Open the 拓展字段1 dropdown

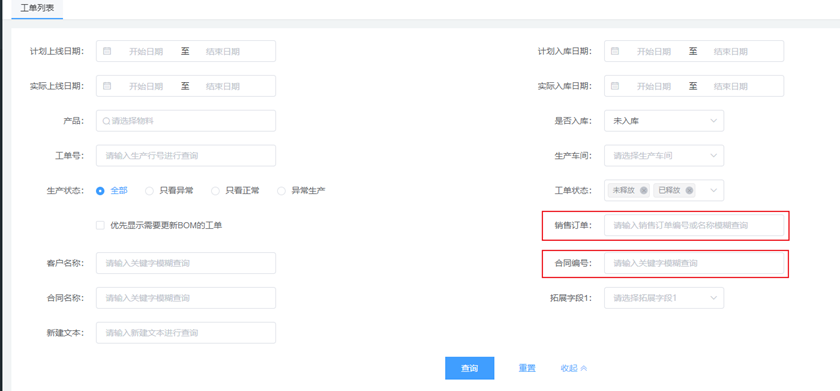coord(664,297)
